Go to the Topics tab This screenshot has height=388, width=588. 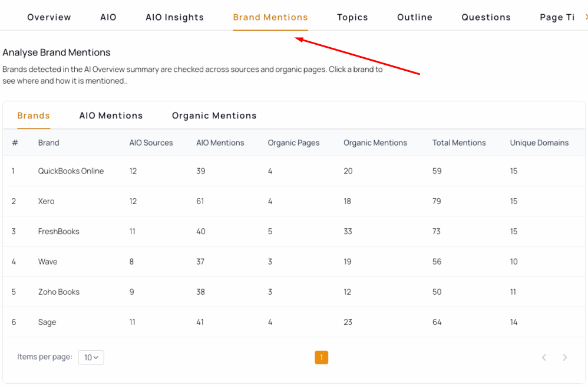(352, 17)
